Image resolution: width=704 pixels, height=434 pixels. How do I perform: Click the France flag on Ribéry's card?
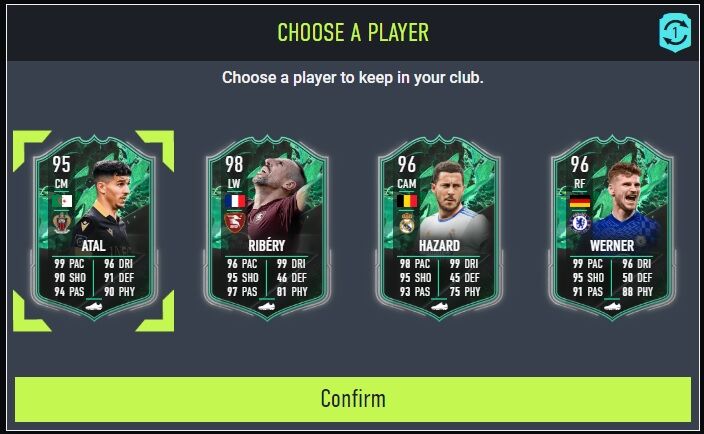[x=235, y=201]
